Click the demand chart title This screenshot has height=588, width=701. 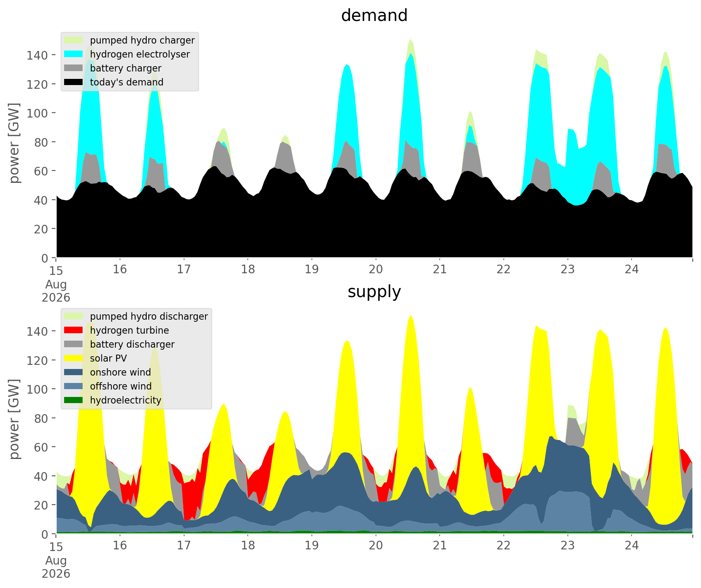tap(374, 16)
